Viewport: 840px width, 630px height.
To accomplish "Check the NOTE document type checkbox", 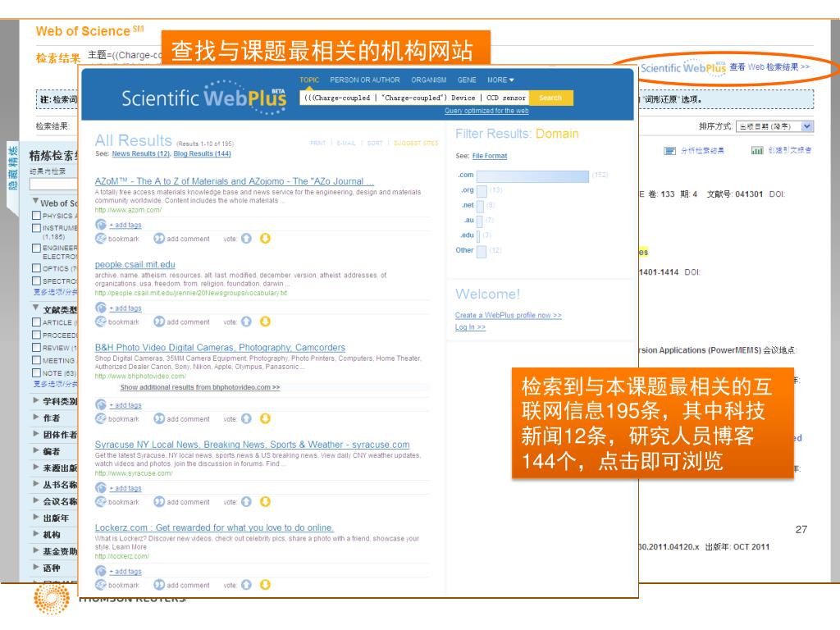I will click(x=36, y=373).
